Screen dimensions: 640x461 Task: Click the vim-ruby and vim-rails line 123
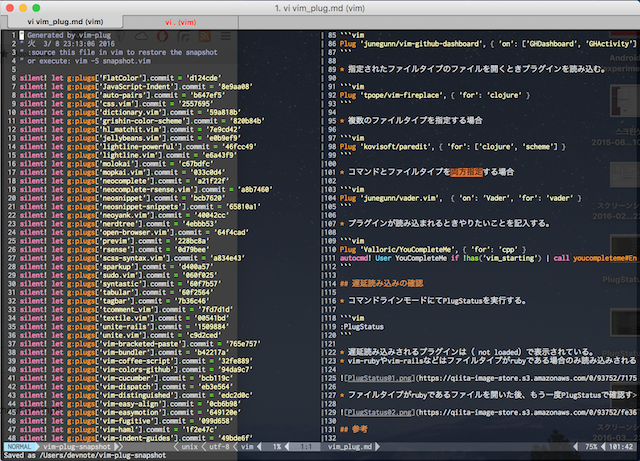click(x=488, y=361)
